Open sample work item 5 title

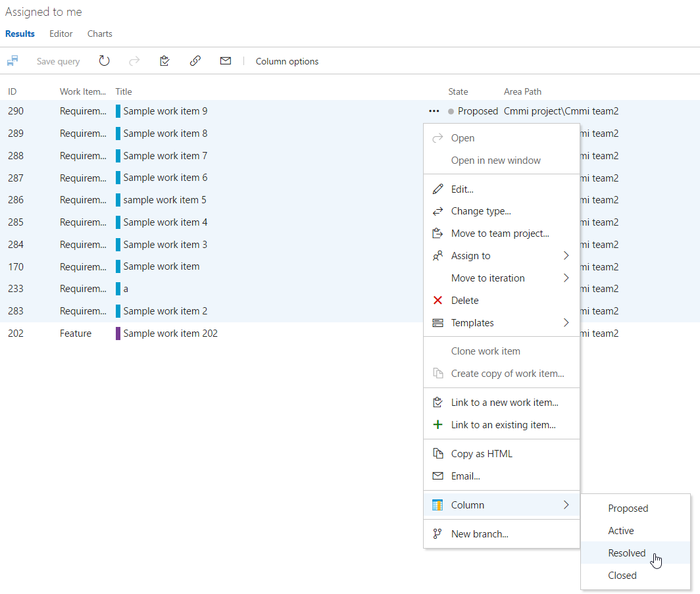click(x=164, y=200)
